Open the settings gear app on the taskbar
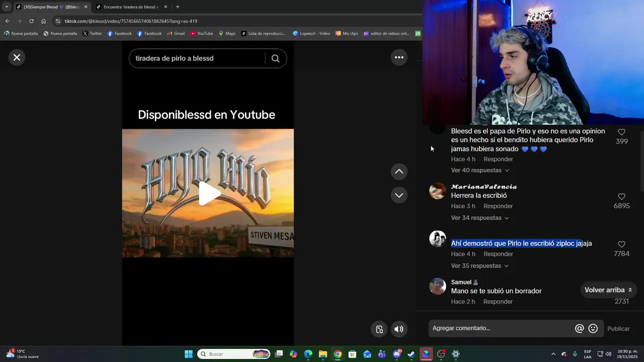 pos(456,354)
